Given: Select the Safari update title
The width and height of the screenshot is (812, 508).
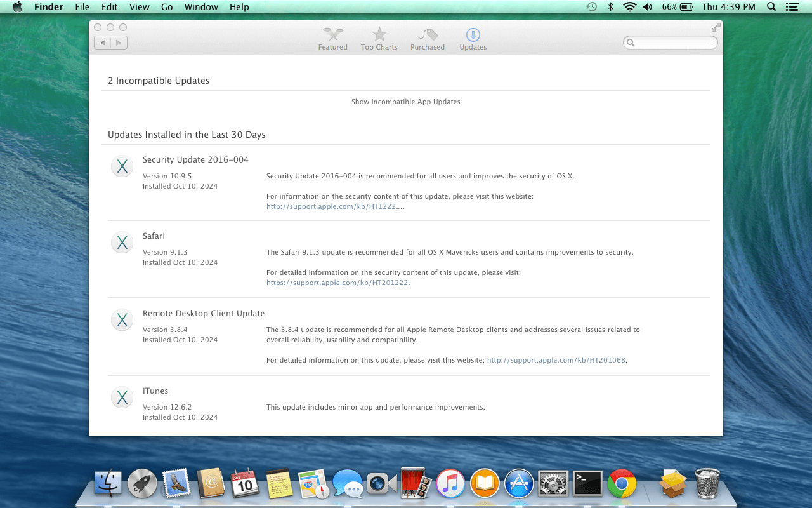Looking at the screenshot, I should coord(154,236).
